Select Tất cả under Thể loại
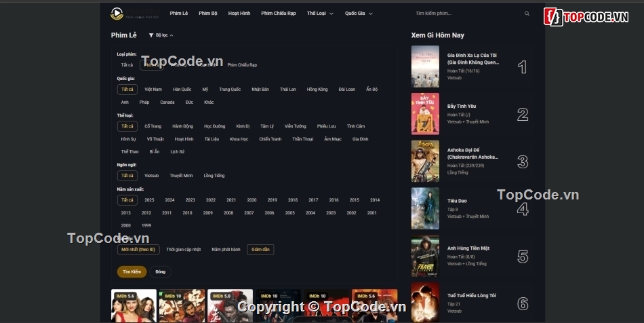 click(x=127, y=126)
